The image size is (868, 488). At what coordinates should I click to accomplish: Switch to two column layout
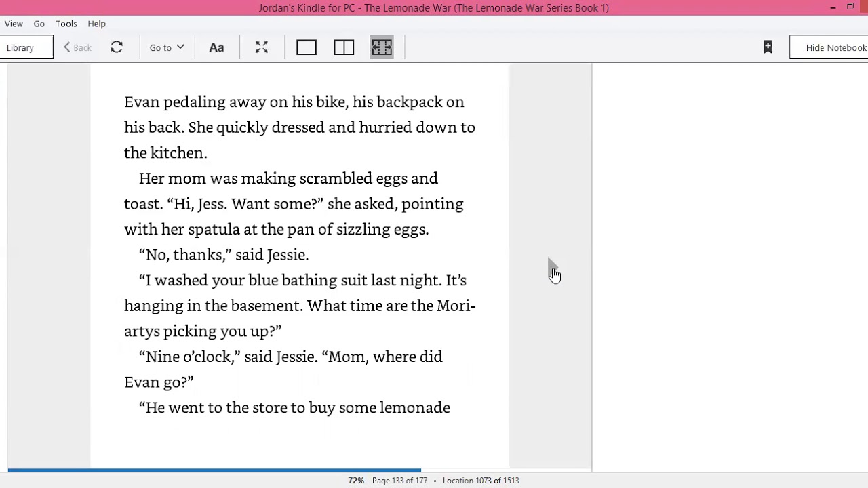(x=344, y=47)
